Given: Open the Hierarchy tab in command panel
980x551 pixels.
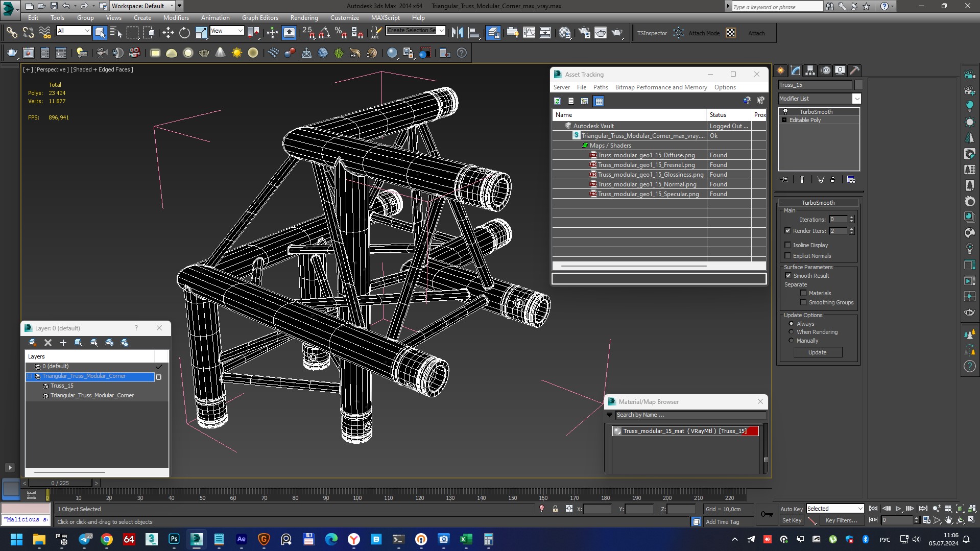Looking at the screenshot, I should click(x=810, y=70).
